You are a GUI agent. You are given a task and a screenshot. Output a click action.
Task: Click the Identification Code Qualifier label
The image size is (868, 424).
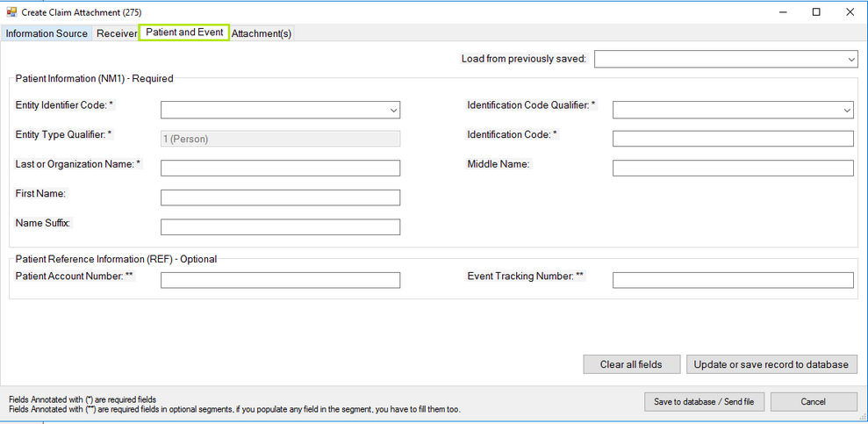pos(532,104)
